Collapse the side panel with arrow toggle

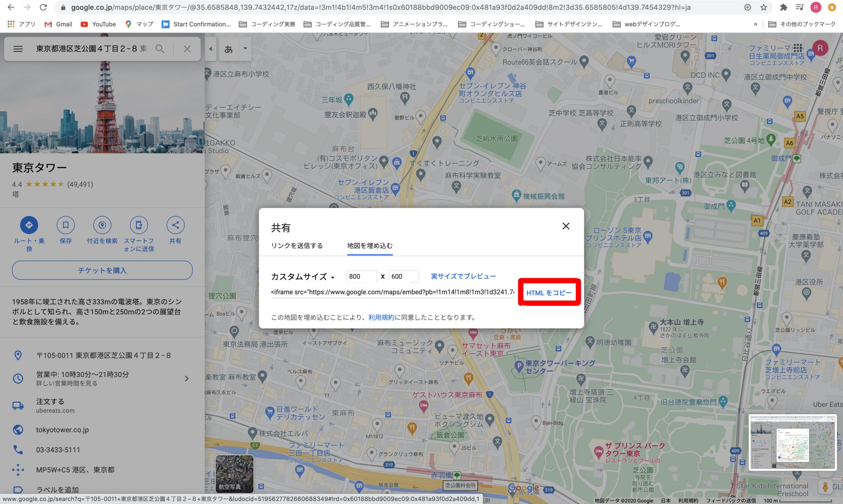point(210,49)
